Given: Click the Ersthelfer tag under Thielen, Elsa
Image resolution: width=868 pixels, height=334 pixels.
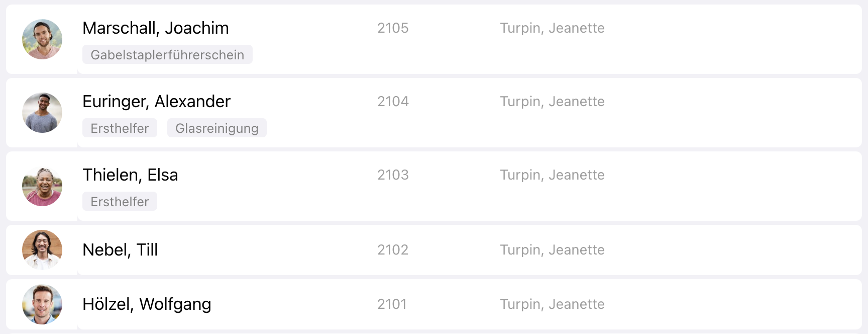Looking at the screenshot, I should point(120,202).
